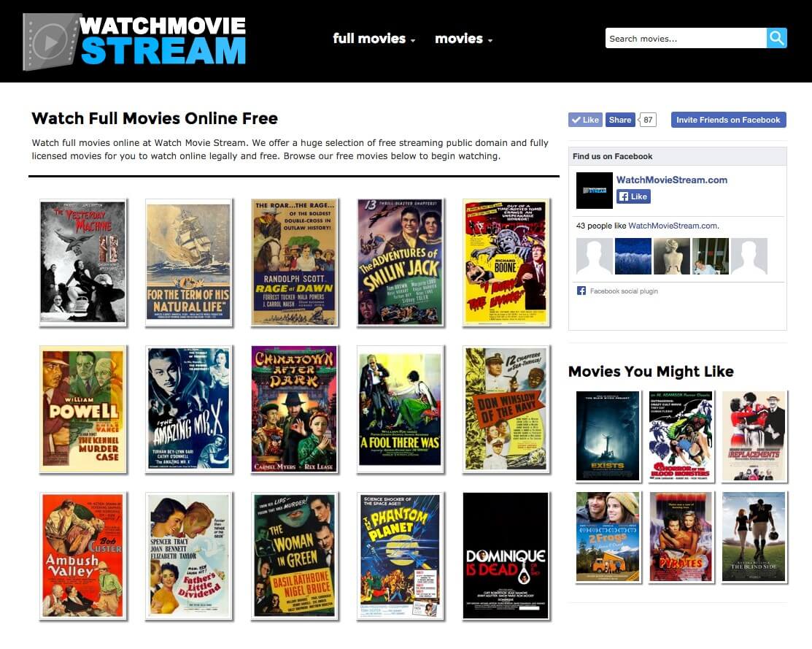This screenshot has height=649, width=812.
Task: Click the WatchMovieStream.com link in 43 people like
Action: (673, 226)
